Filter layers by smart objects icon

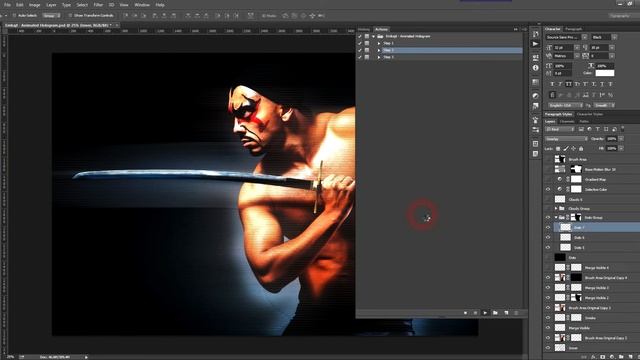pos(614,129)
